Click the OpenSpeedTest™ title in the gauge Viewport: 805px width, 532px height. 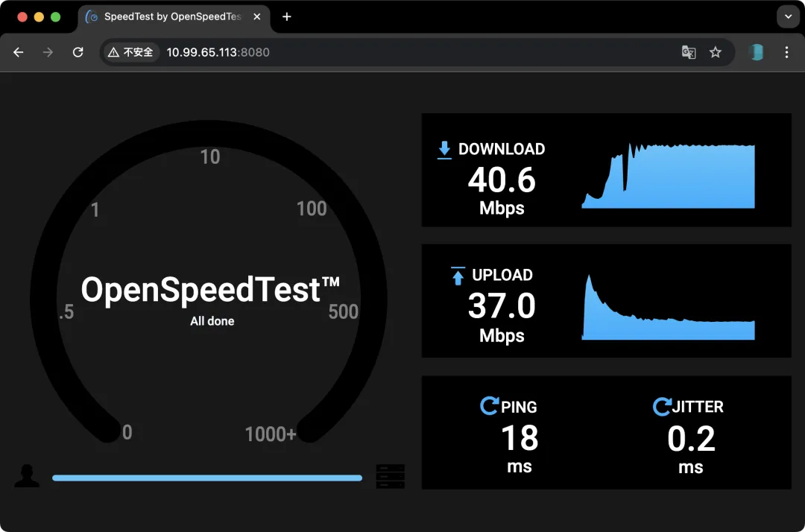210,290
